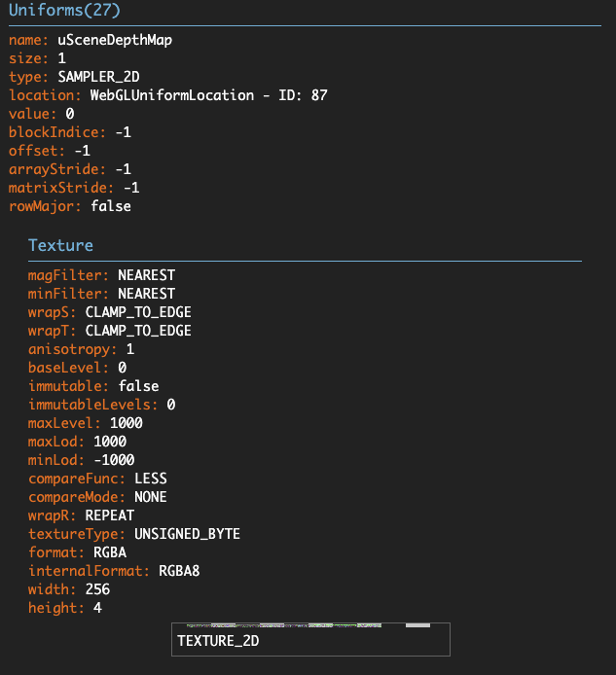Click the location property label

45,95
